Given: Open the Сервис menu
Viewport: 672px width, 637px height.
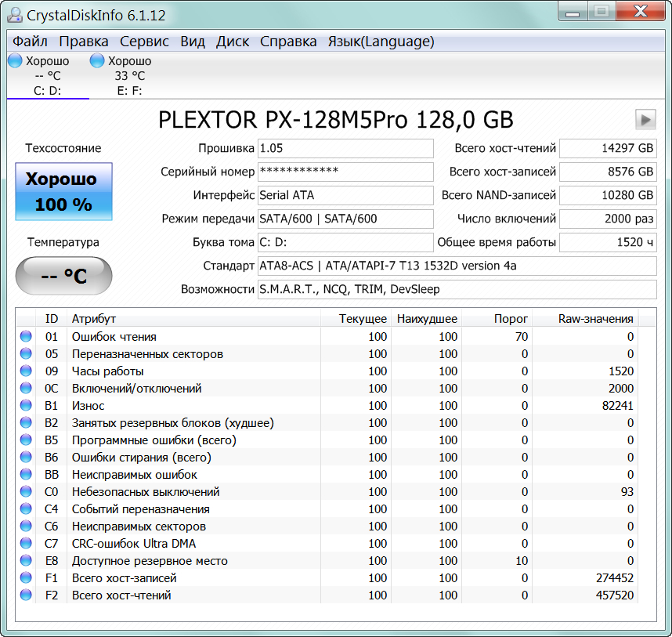Looking at the screenshot, I should click(144, 42).
